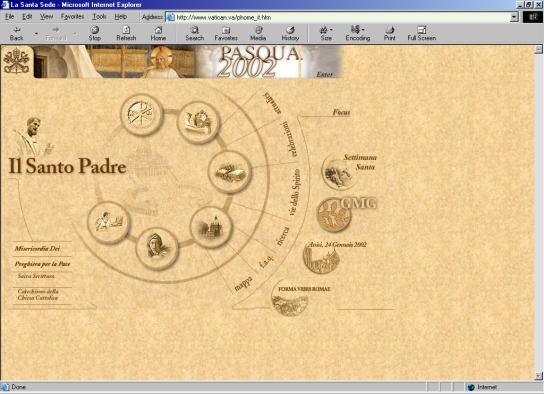Click the scroll and books medallion icon

click(198, 122)
